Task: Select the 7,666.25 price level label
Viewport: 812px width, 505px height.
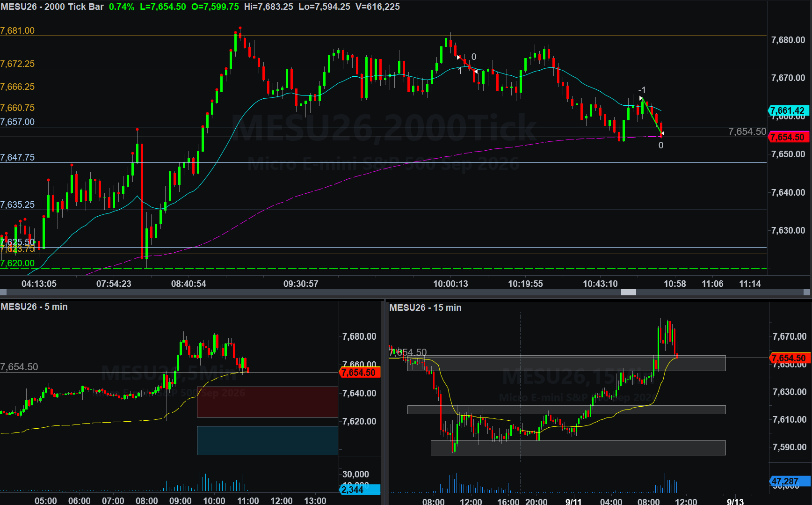Action: point(17,87)
